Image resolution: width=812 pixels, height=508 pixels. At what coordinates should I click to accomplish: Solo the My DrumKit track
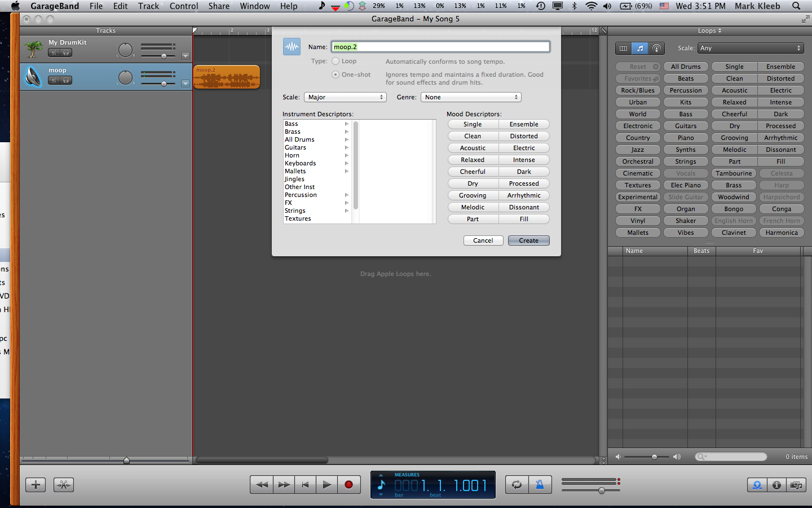pyautogui.click(x=66, y=52)
